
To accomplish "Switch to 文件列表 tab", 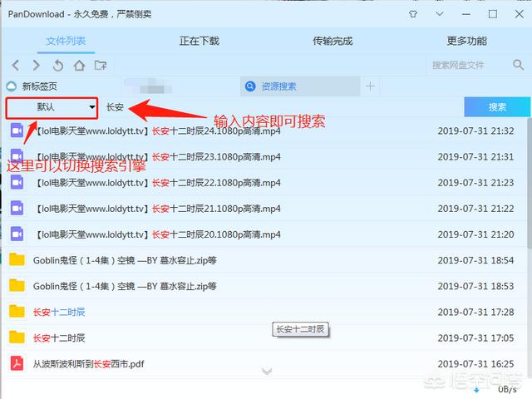I will (66, 41).
